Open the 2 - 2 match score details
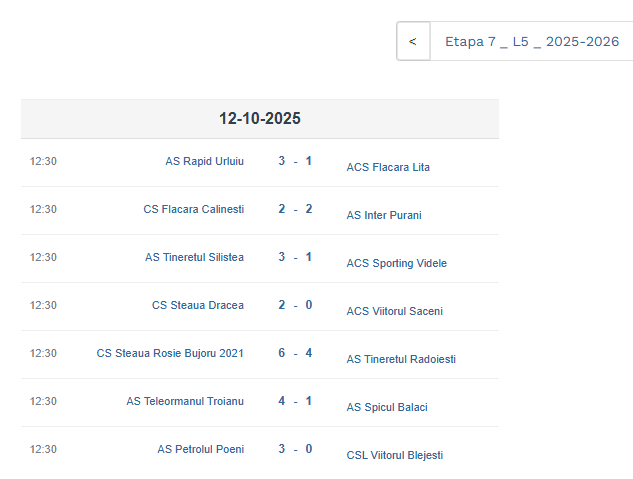Viewport: 633px width, 479px height. click(295, 209)
